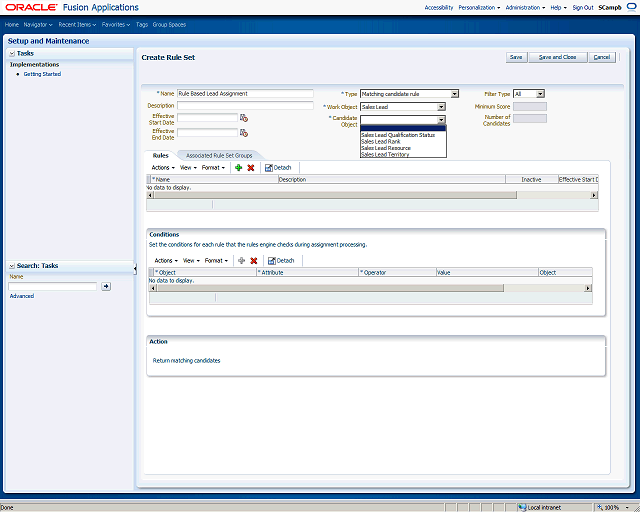Select Sales Lead Qualification Status option

(398, 135)
